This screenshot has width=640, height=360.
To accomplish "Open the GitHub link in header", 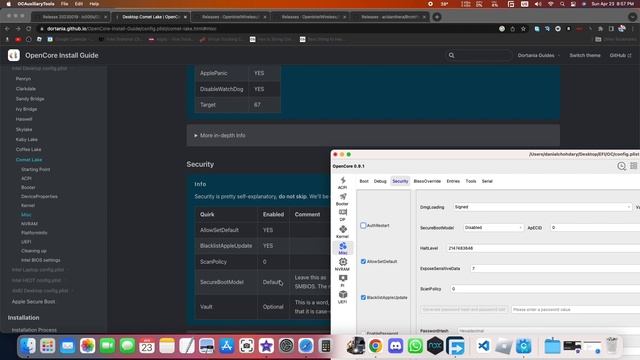I will pyautogui.click(x=620, y=55).
